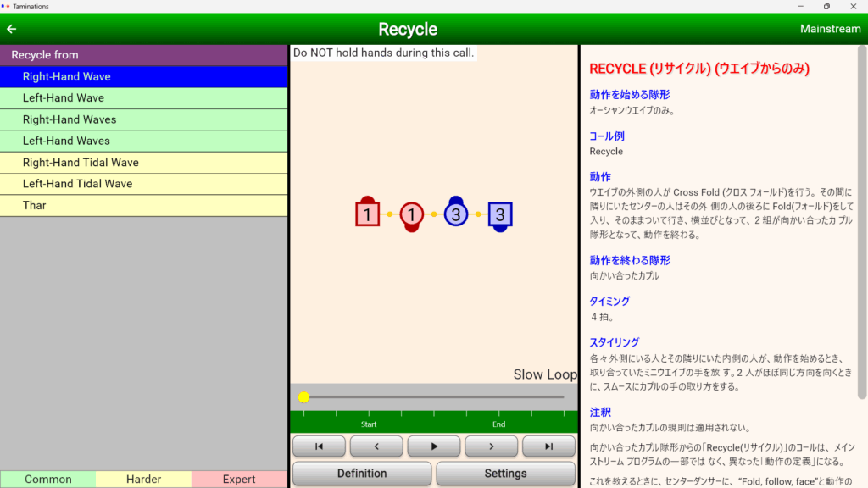This screenshot has width=868, height=488.
Task: Click the 動作を終わる隊形 heading
Action: [630, 260]
